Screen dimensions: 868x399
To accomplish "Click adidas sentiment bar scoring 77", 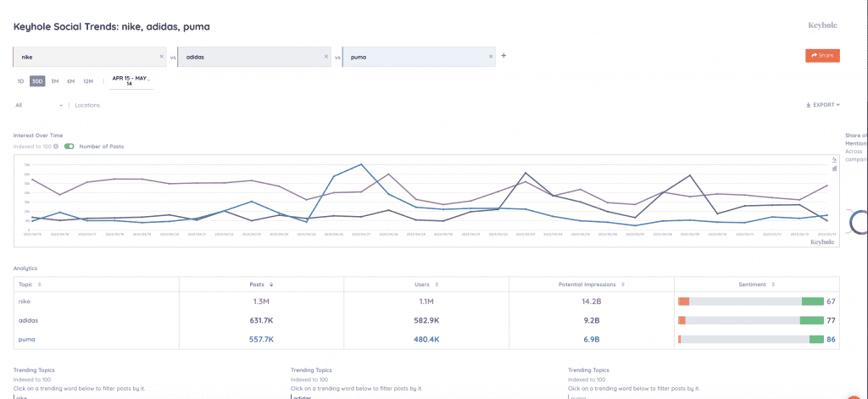I will pos(751,320).
